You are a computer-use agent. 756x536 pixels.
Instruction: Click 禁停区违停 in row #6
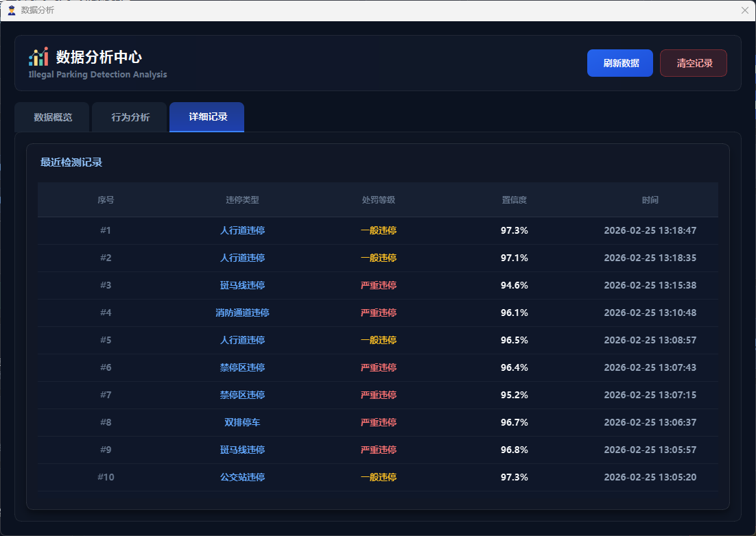(243, 367)
